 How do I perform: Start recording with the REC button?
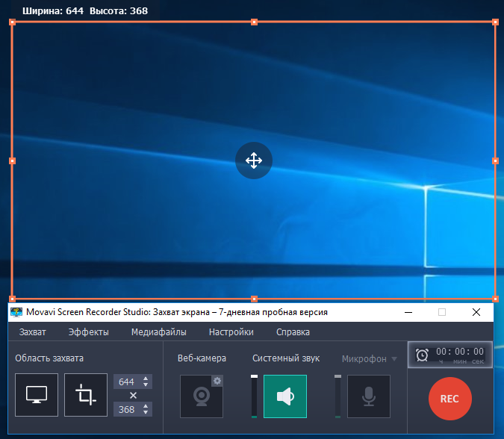[450, 399]
